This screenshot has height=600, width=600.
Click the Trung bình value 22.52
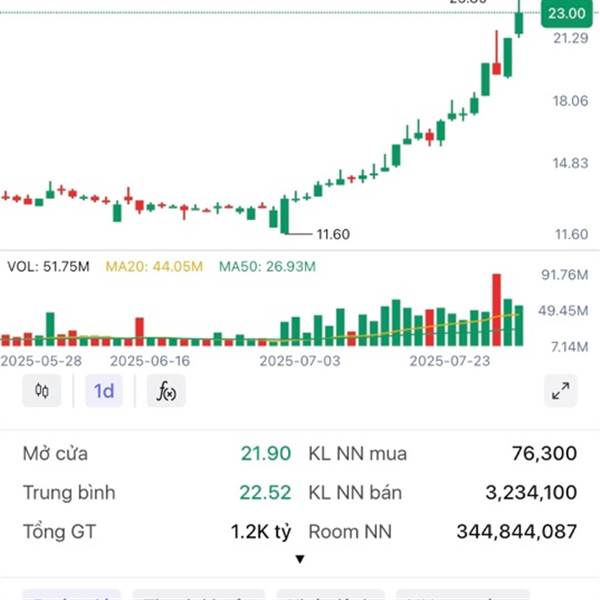click(265, 492)
